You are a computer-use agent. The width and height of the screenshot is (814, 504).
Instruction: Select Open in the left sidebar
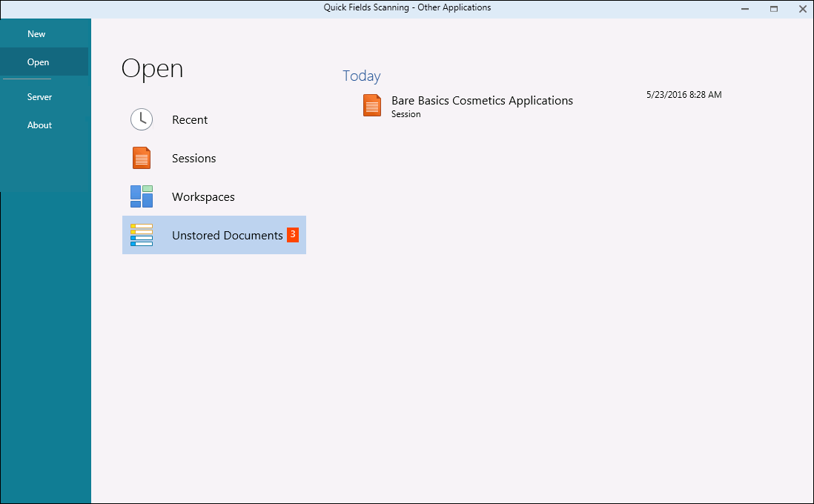click(x=38, y=62)
